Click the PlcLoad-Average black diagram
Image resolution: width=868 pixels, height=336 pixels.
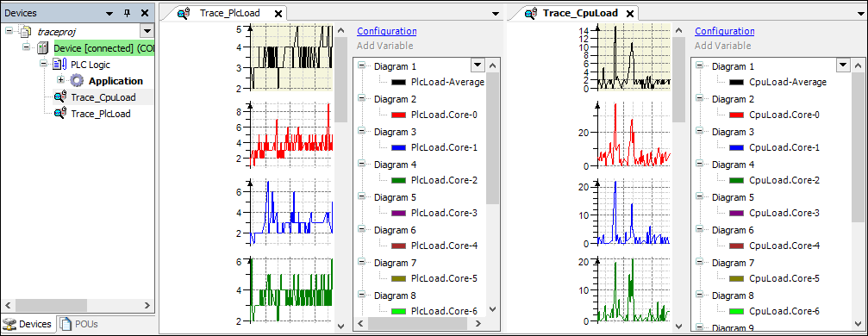tap(290, 57)
